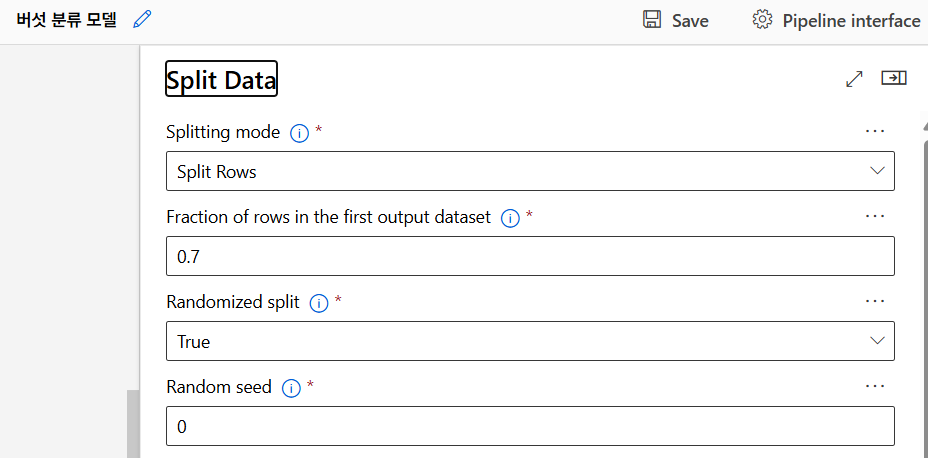
Task: Click the Save button label
Action: click(690, 21)
